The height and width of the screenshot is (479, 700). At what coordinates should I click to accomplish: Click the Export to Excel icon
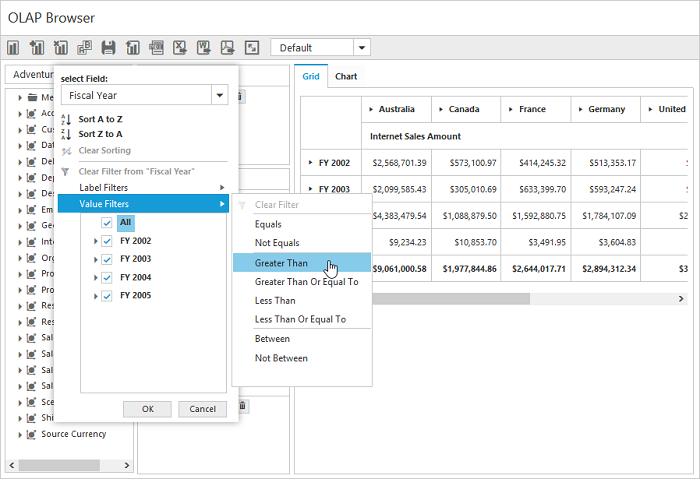pyautogui.click(x=181, y=48)
